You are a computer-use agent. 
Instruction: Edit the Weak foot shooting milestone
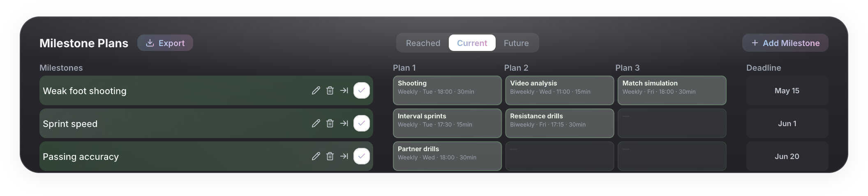316,90
